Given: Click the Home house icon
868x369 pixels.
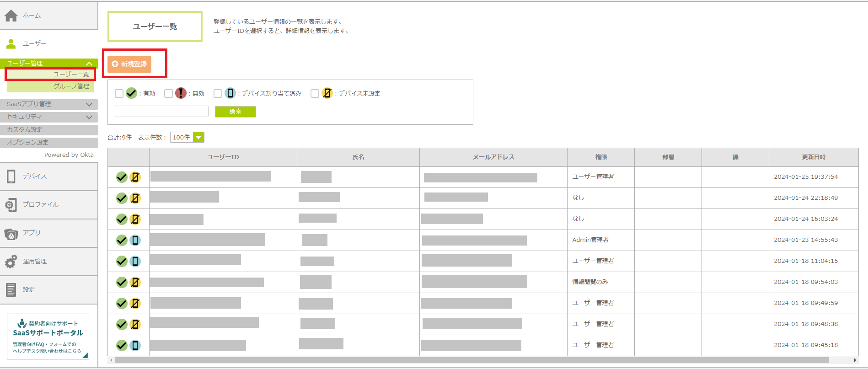Looking at the screenshot, I should pyautogui.click(x=11, y=16).
